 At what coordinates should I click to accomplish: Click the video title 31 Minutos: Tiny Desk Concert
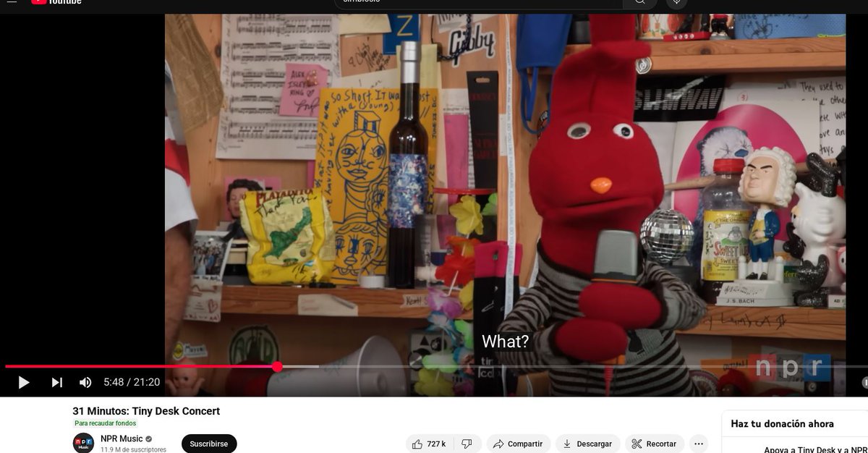point(146,411)
